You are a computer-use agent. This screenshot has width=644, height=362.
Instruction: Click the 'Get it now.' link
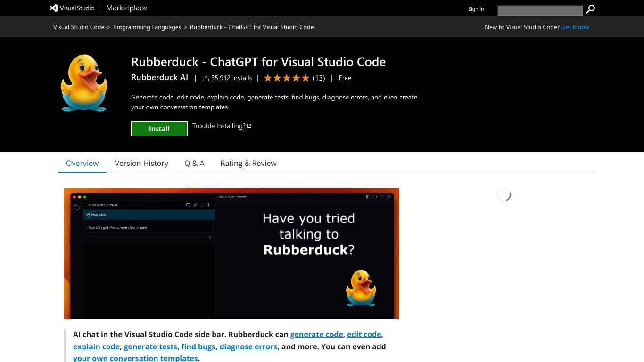(576, 27)
